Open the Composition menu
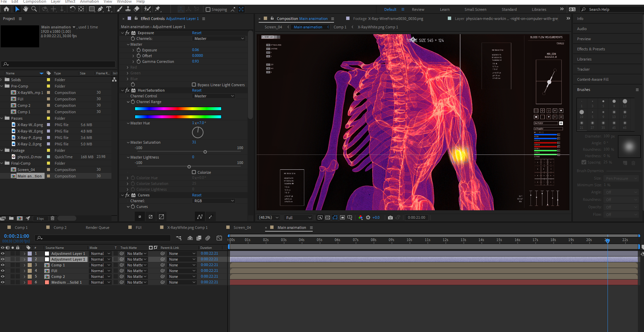The height and width of the screenshot is (332, 644). [34, 2]
